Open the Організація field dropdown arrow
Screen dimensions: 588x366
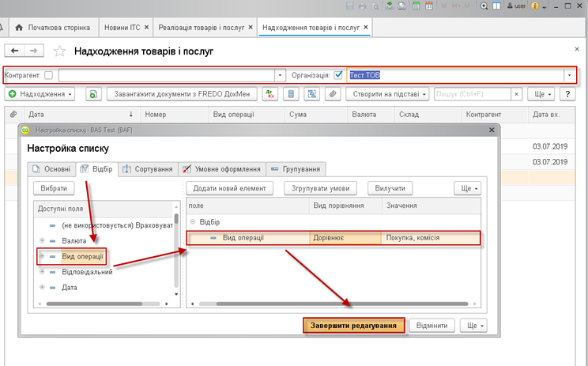click(x=569, y=75)
